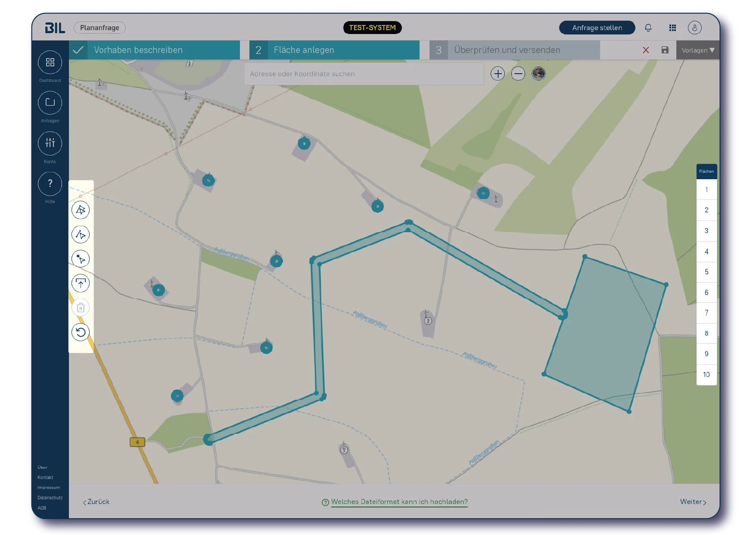The width and height of the screenshot is (756, 535).
Task: Click the trash delete icon
Action: [x=81, y=308]
